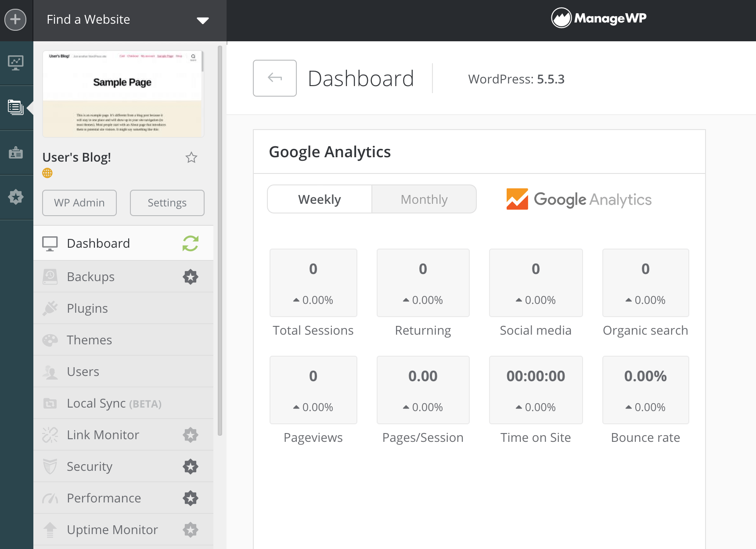
Task: Click the ManageWP logo
Action: click(x=599, y=18)
